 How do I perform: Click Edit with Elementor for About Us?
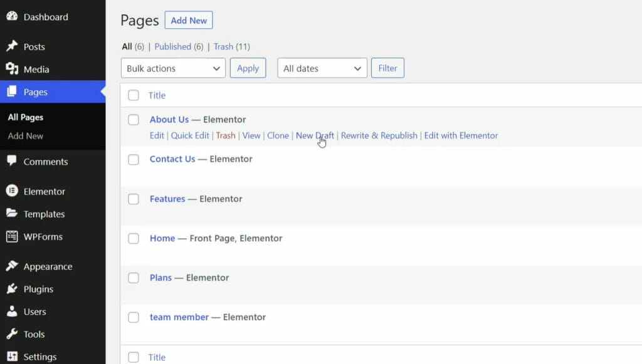pyautogui.click(x=461, y=135)
